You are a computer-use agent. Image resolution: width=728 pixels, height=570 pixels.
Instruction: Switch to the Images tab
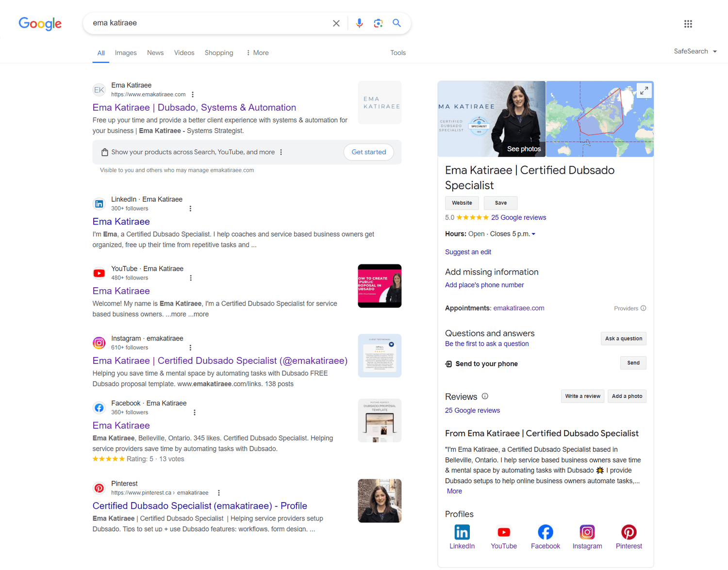point(125,52)
